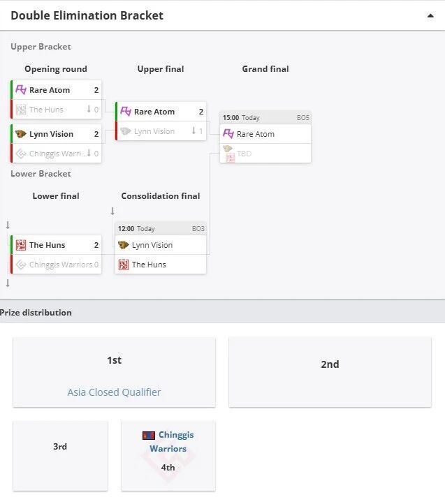Image resolution: width=445 pixels, height=504 pixels.
Task: Open the 12:00 consolidation final match
Action: tap(161, 228)
